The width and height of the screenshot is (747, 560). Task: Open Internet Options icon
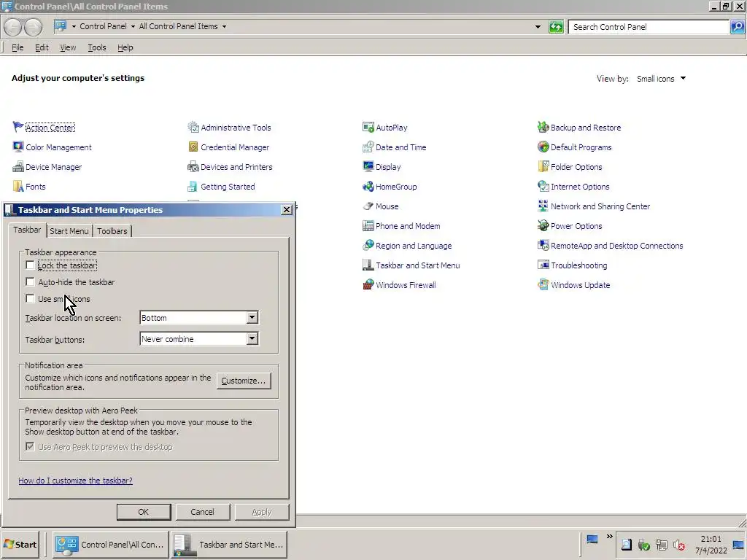543,186
